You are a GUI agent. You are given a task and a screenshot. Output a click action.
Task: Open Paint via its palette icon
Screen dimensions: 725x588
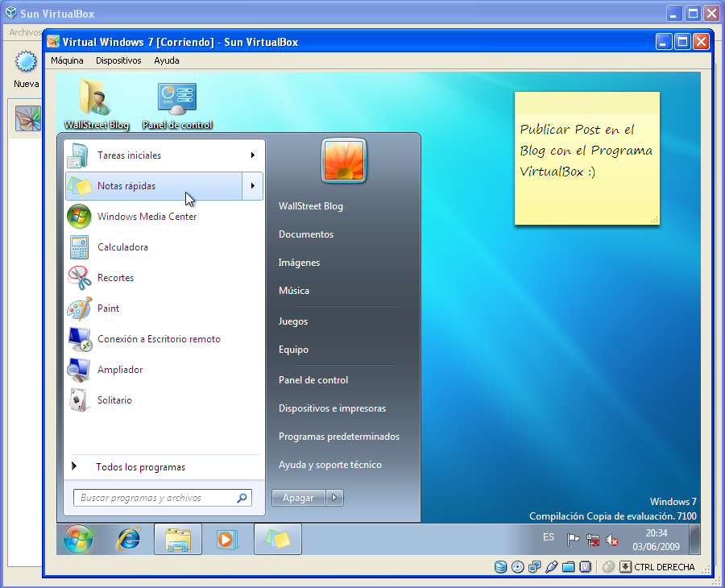(x=79, y=308)
